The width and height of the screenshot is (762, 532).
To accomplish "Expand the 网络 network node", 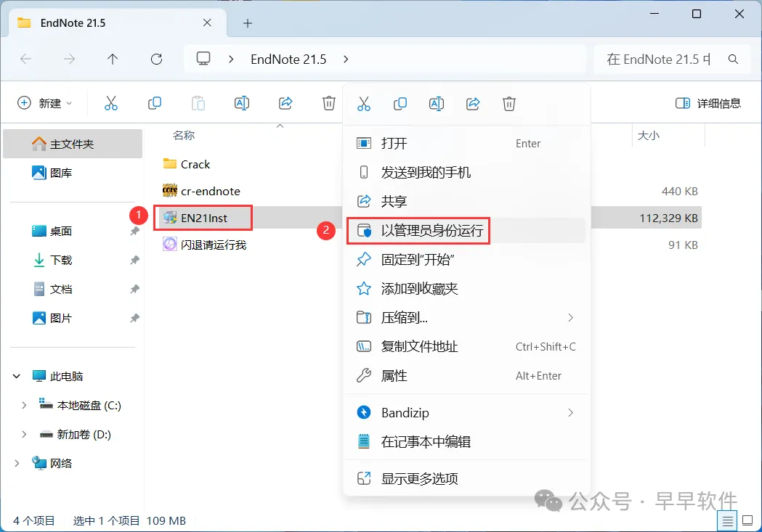I will click(17, 464).
